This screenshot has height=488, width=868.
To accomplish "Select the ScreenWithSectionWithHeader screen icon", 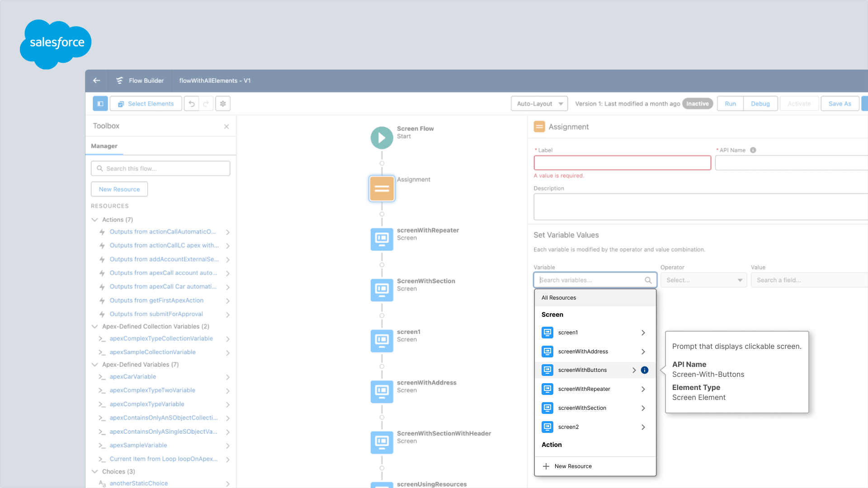I will (x=382, y=443).
